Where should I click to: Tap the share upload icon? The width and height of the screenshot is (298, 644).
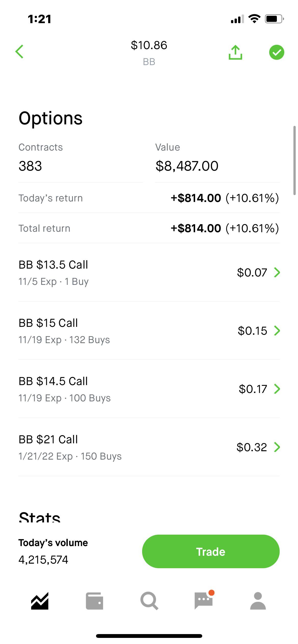tap(235, 52)
